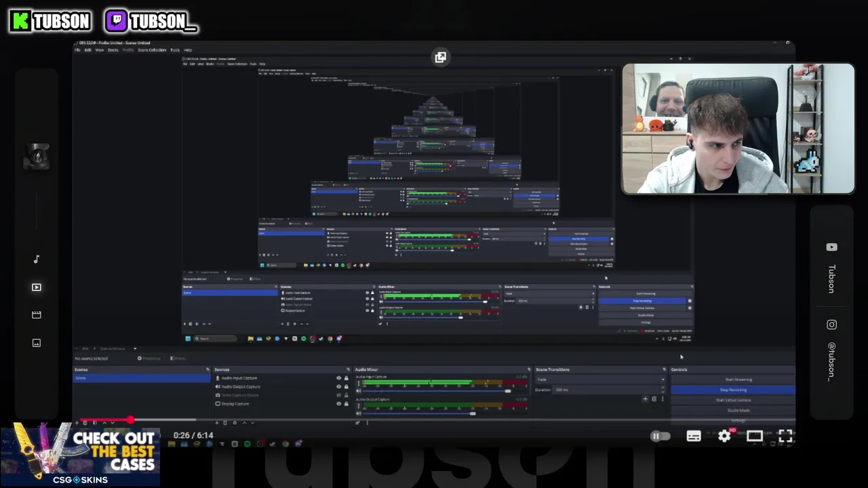
Task: Pop out the Audio Mixer dock icon
Action: click(x=528, y=369)
